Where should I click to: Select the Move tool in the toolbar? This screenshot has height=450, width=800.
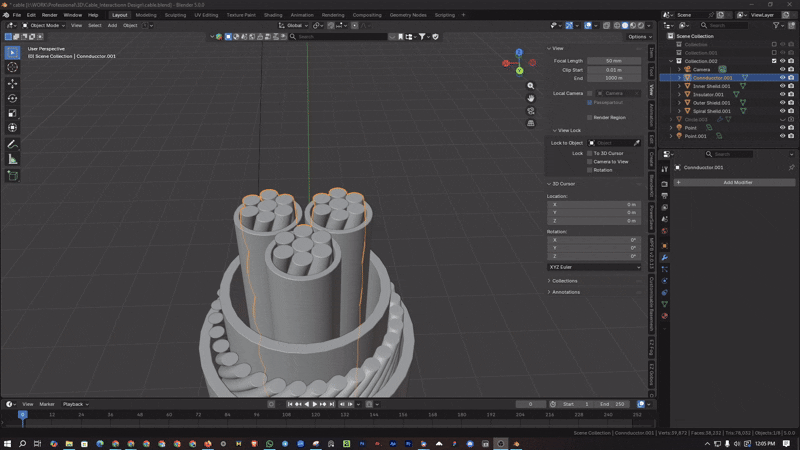12,83
